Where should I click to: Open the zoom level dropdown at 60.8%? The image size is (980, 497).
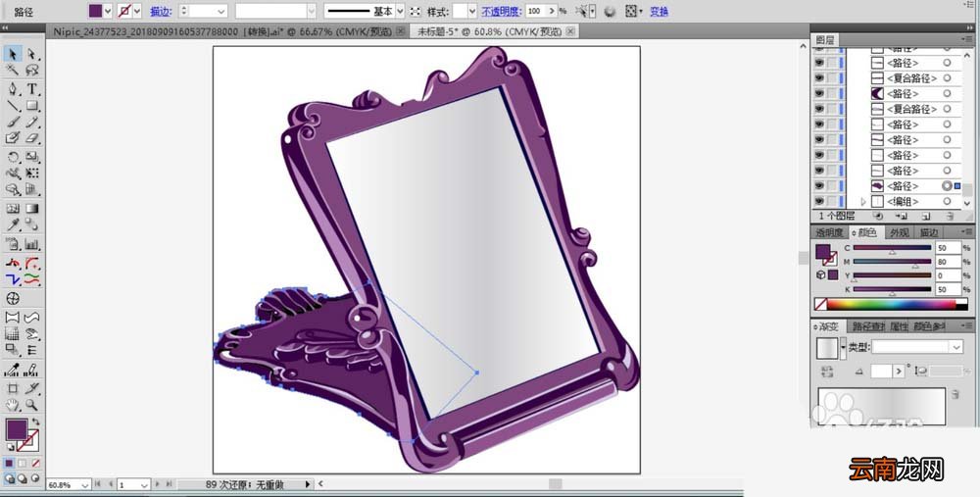[x=84, y=484]
